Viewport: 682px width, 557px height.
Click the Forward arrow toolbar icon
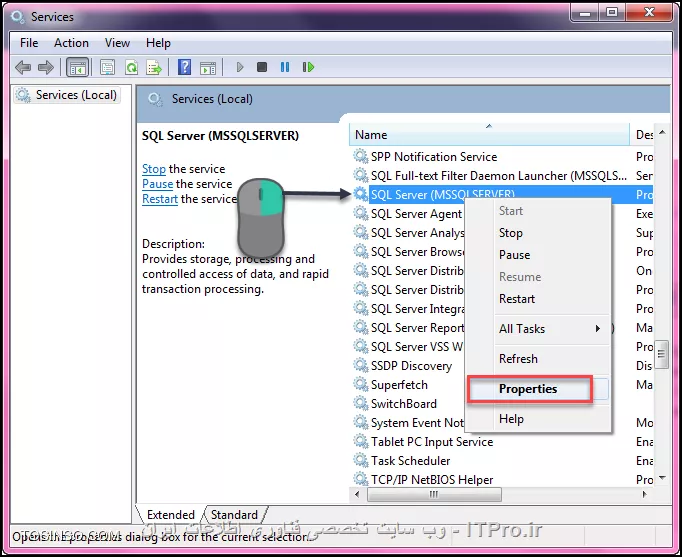point(46,67)
